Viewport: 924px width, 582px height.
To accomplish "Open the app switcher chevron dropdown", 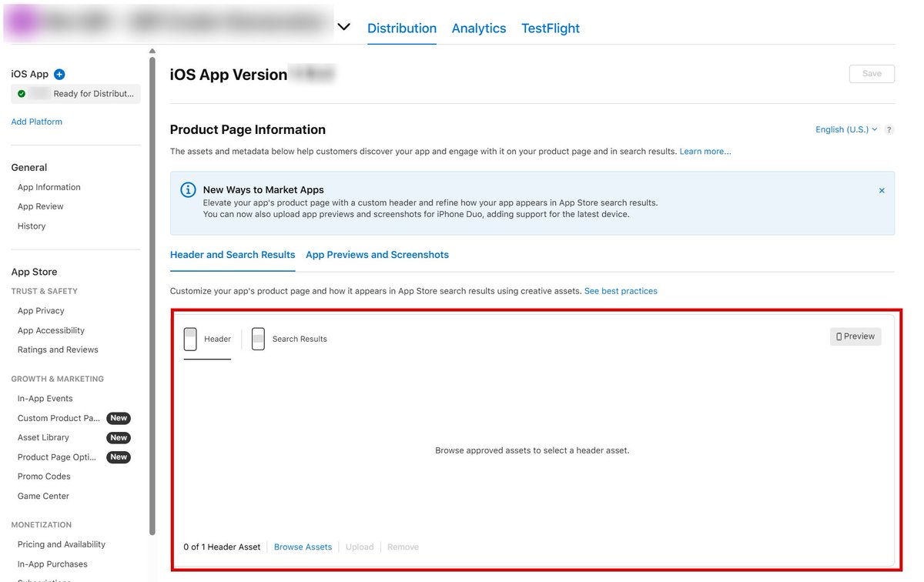I will [343, 27].
